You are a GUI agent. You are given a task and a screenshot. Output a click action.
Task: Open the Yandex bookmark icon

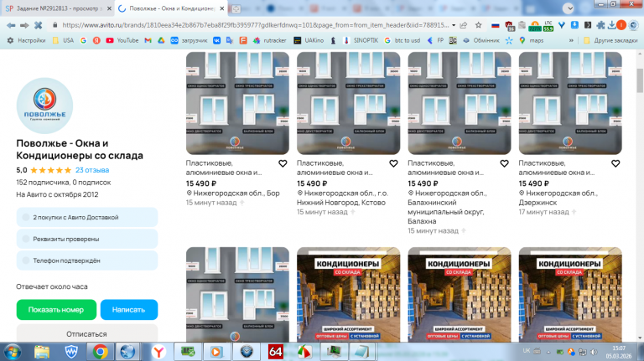pos(96,40)
